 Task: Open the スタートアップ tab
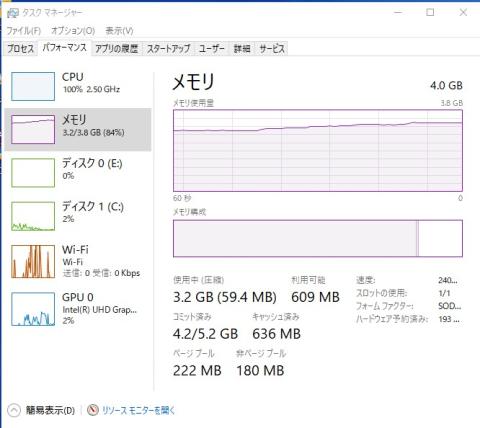[169, 49]
